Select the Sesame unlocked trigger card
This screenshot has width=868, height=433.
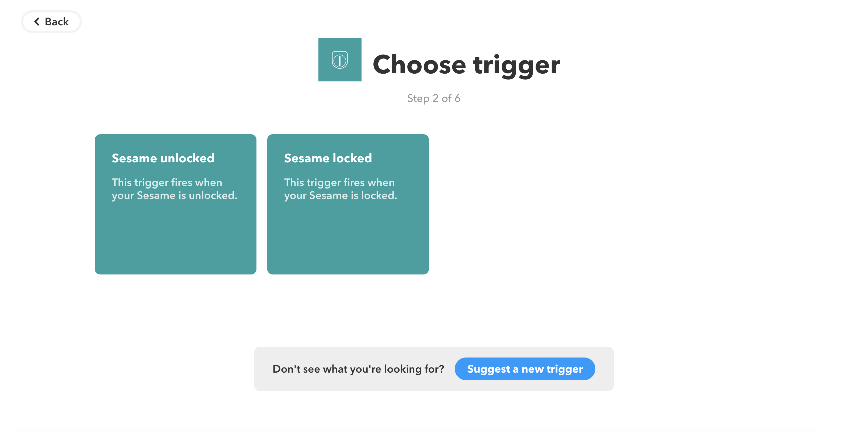point(176,204)
